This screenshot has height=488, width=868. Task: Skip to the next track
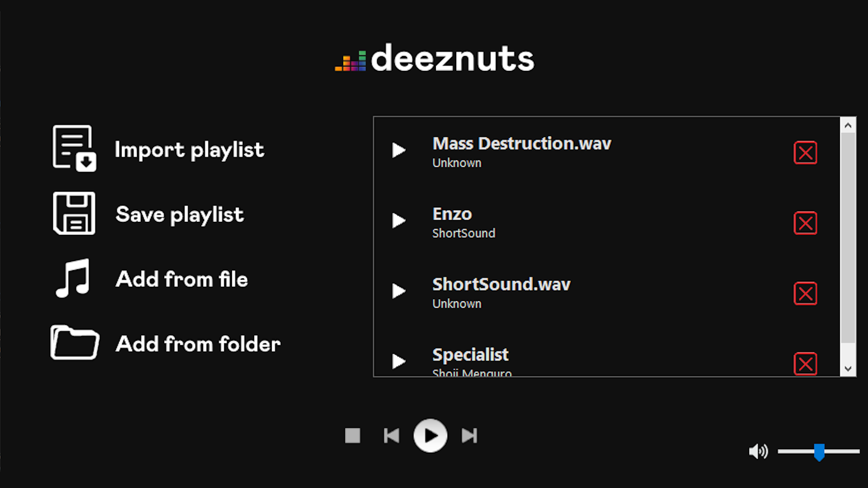click(x=469, y=436)
